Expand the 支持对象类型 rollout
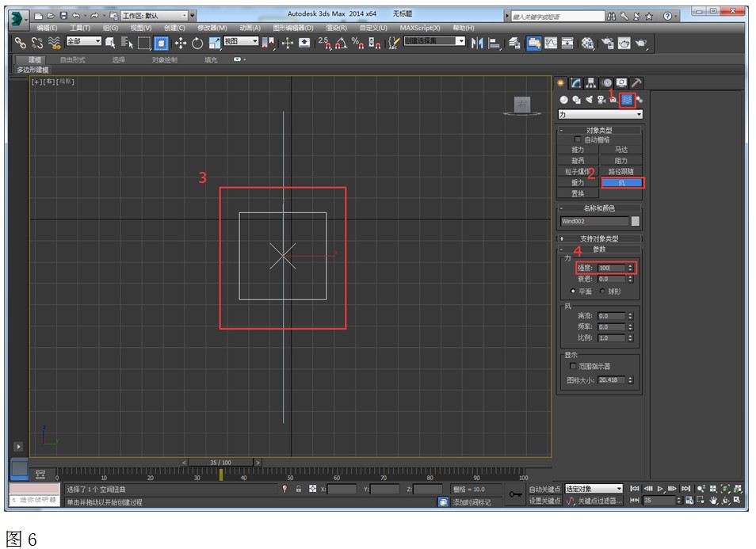The width and height of the screenshot is (756, 549). [x=599, y=238]
